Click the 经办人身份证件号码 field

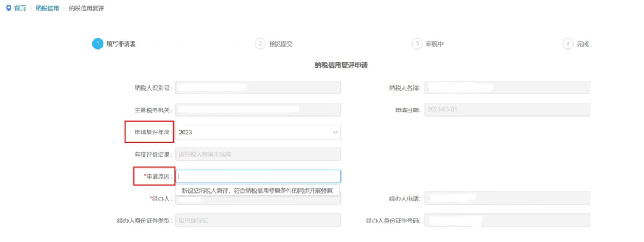[x=507, y=220]
